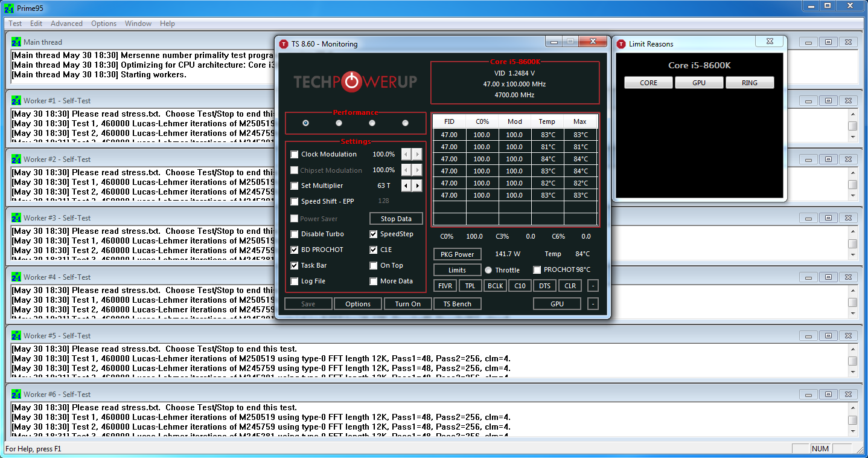Click the Throttle indicator radio
Screen dimensions: 868x458
489,270
